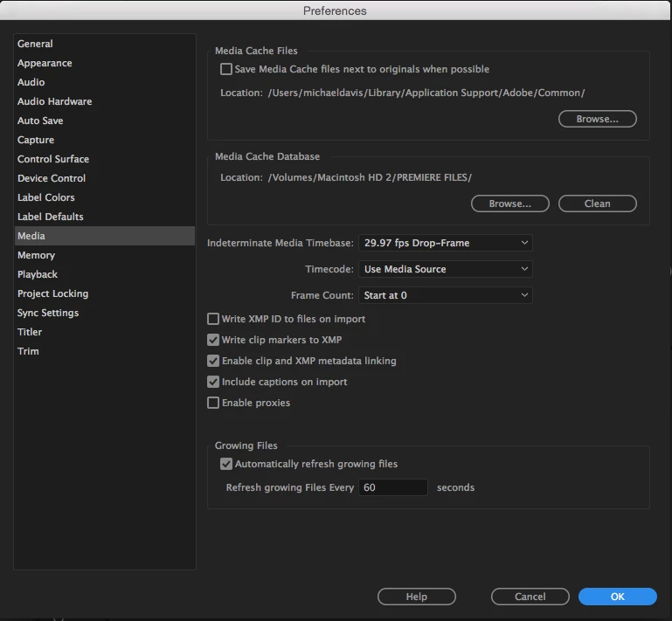672x621 pixels.
Task: Click the 'Timecode:' label
Action: click(x=329, y=269)
